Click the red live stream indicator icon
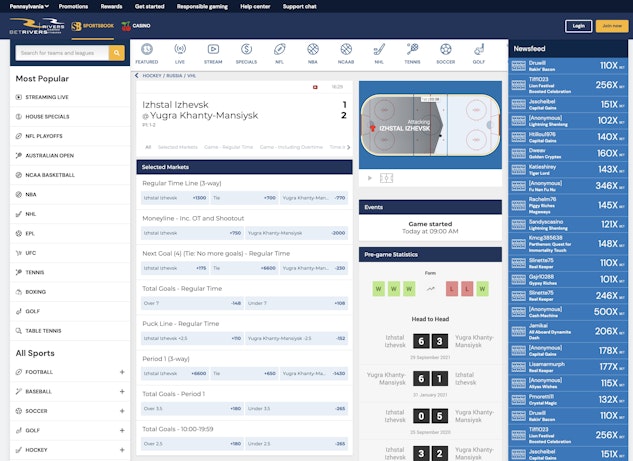The width and height of the screenshot is (633, 461). (315, 87)
